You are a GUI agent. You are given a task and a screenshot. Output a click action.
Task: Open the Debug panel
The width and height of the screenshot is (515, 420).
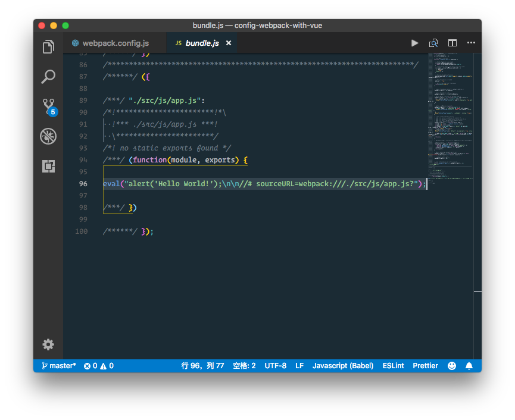tap(48, 136)
